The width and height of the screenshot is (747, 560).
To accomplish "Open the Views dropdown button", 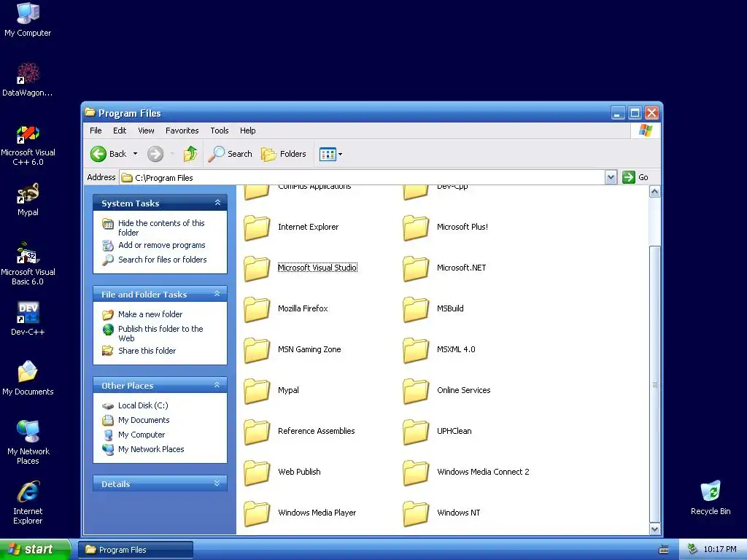I will coord(330,155).
